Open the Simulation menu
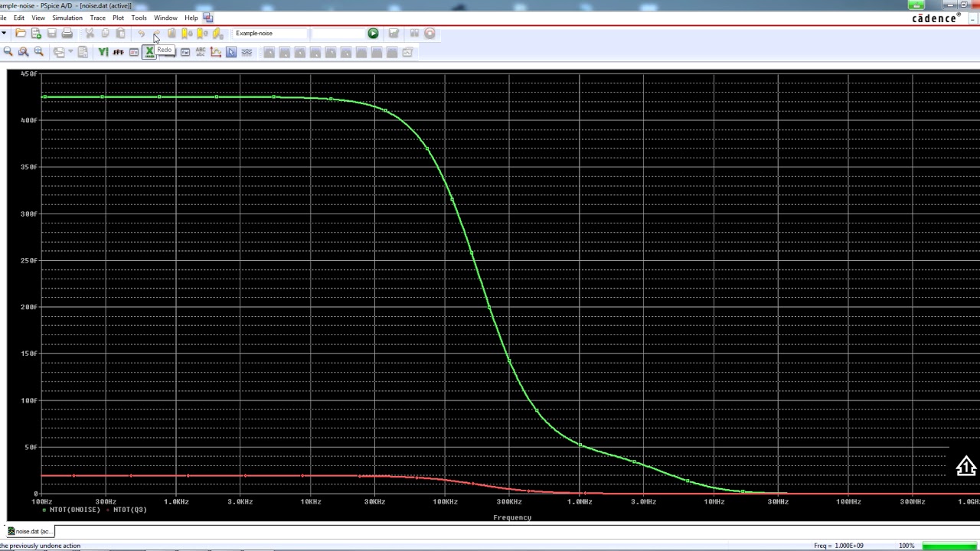 (67, 18)
